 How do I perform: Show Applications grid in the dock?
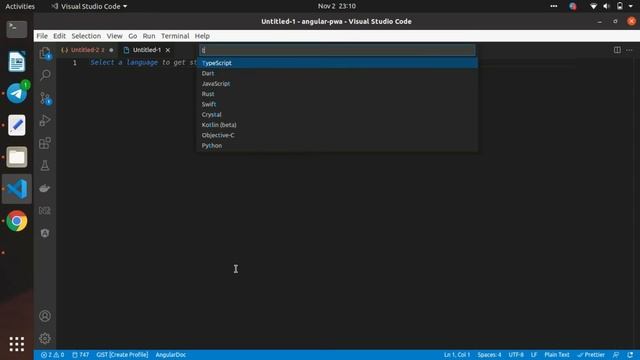17,344
